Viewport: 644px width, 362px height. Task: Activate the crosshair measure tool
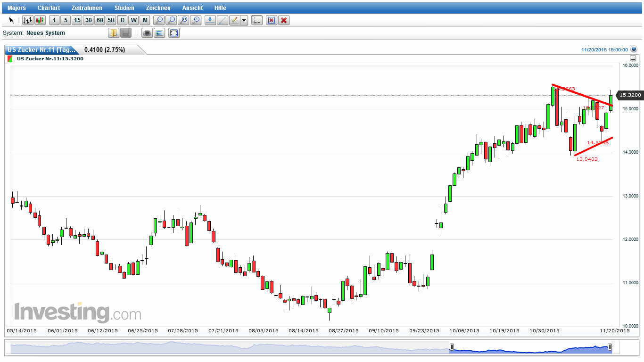pos(257,20)
